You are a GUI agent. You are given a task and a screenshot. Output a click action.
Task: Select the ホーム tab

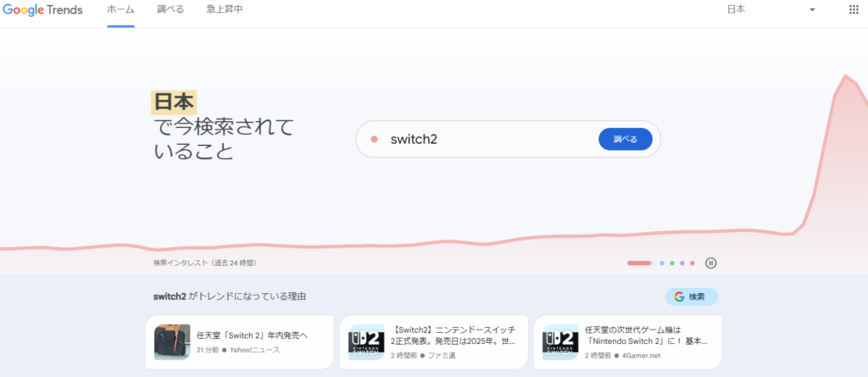pyautogui.click(x=120, y=9)
